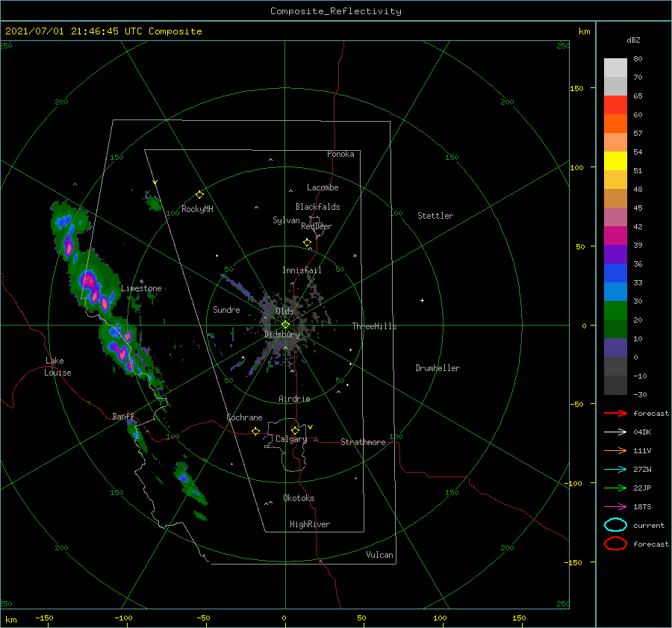Click the red forecast arrow in the legend
Viewport: 672px width, 628px height.
pos(615,413)
